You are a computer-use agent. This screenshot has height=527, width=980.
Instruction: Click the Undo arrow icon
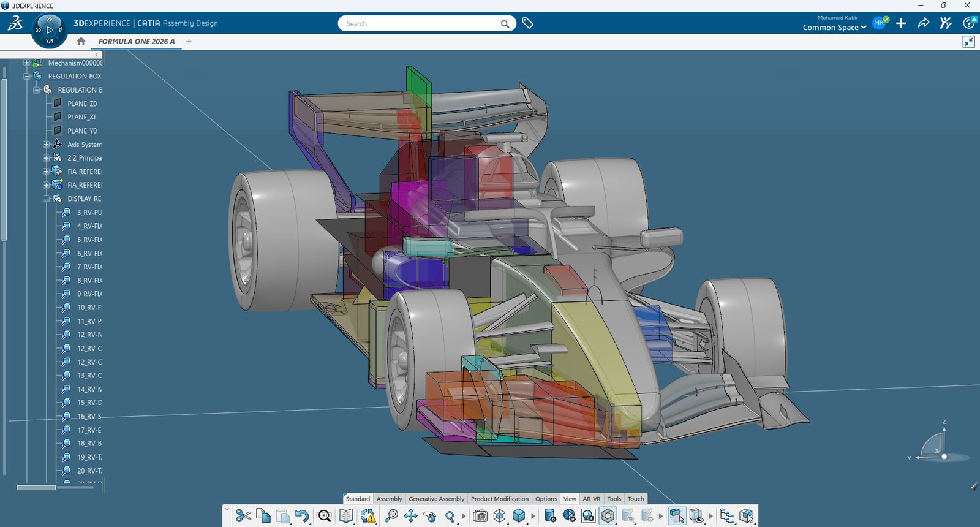(x=302, y=516)
